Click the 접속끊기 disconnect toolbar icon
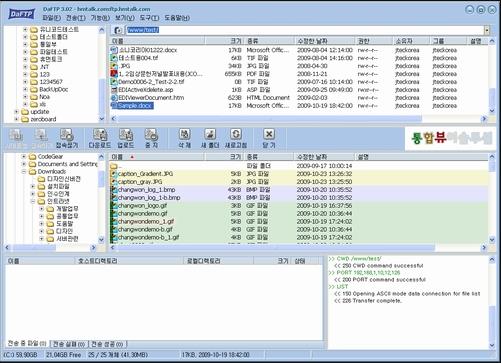Screen dimensions: 501x363 pos(66,138)
